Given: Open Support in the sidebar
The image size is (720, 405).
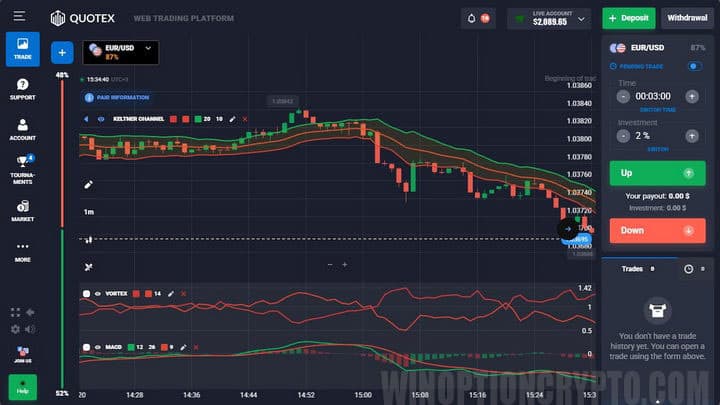Looking at the screenshot, I should click(22, 89).
